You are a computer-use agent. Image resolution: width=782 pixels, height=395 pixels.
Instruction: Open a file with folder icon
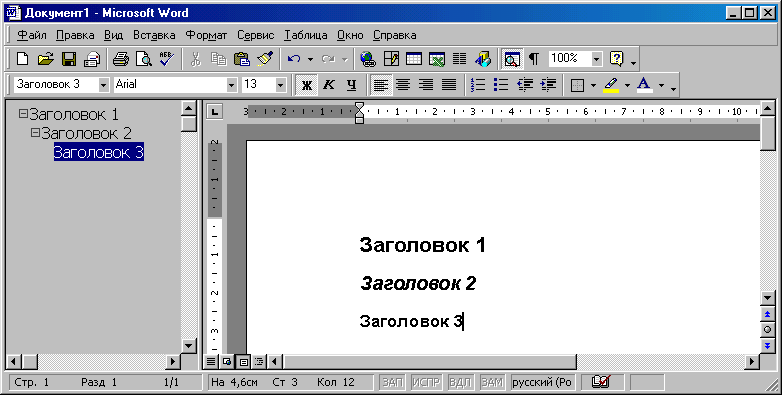45,59
